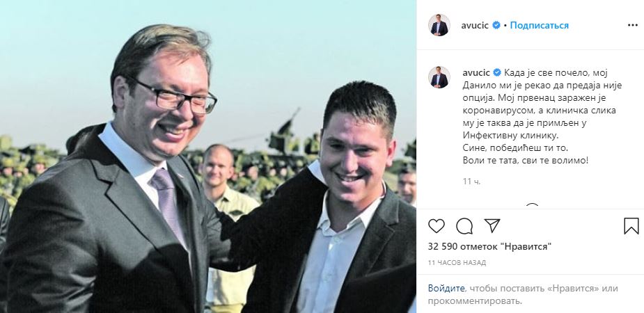Open the three-dot more options menu

click(x=632, y=26)
